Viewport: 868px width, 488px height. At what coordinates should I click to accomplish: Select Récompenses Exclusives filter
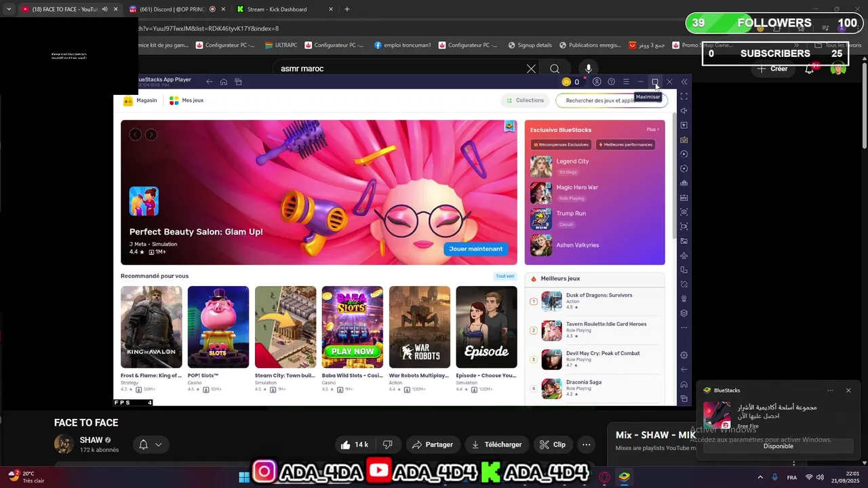pyautogui.click(x=561, y=144)
